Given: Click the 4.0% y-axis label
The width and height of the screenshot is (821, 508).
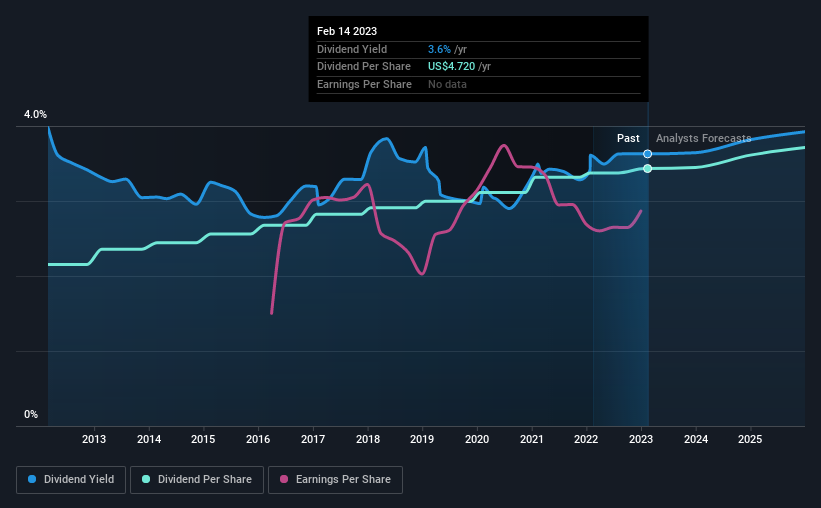Looking at the screenshot, I should click(35, 114).
